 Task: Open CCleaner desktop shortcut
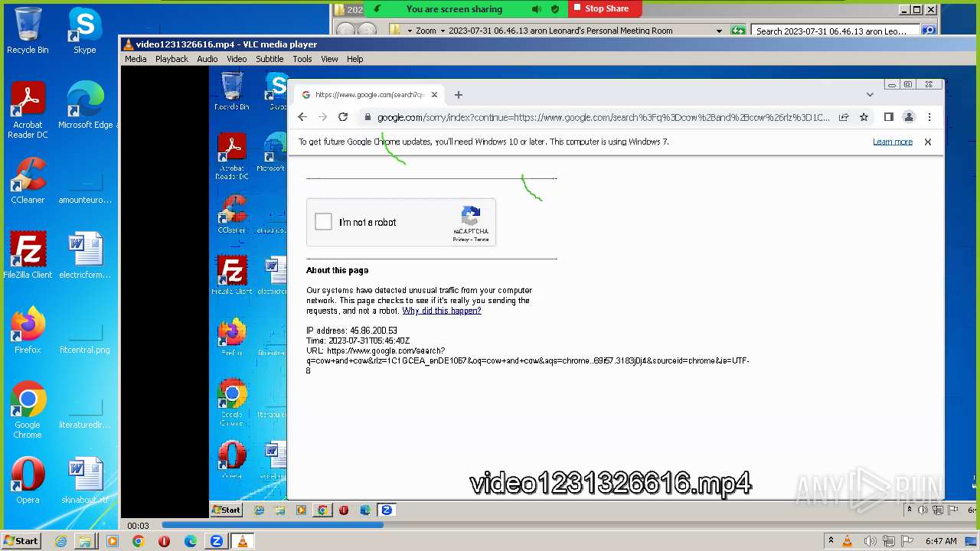click(28, 181)
